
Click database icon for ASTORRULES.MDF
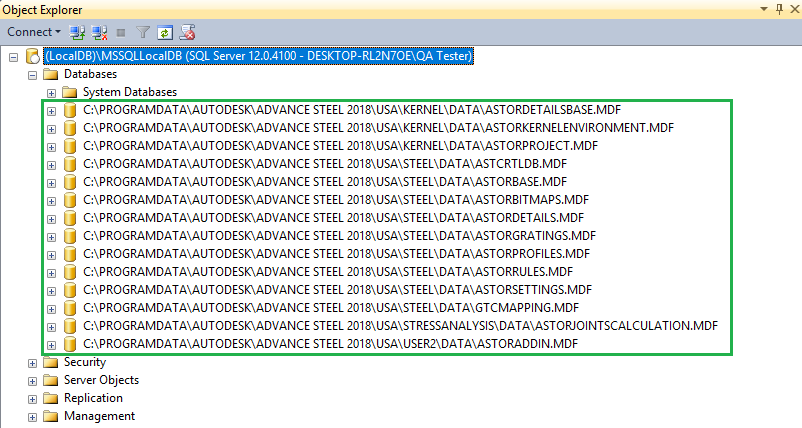click(x=70, y=272)
